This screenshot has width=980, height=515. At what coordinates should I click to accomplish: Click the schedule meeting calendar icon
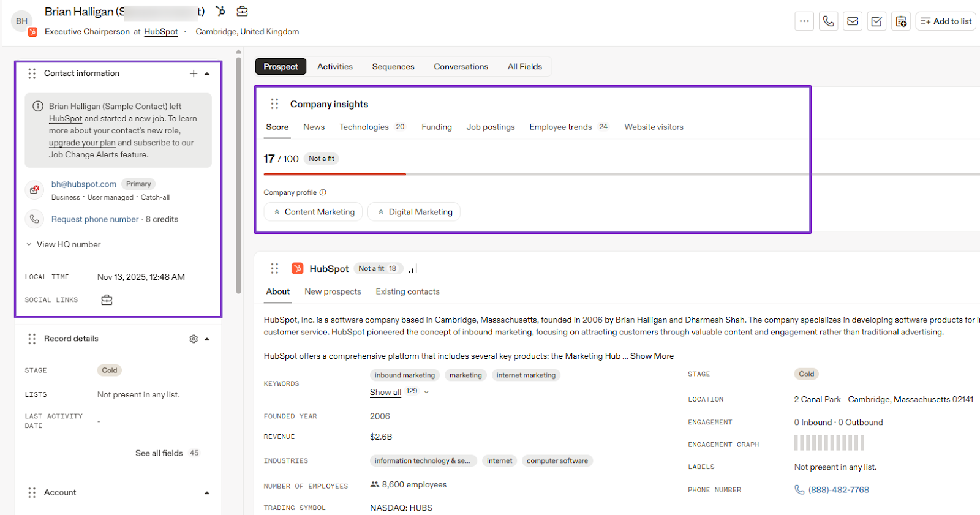tap(901, 21)
